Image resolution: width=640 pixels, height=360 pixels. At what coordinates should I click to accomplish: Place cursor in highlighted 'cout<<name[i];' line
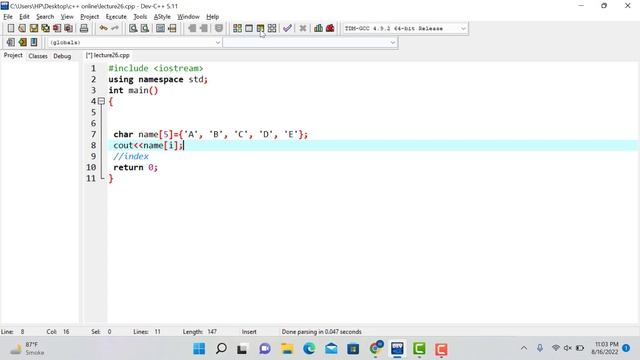click(x=149, y=145)
